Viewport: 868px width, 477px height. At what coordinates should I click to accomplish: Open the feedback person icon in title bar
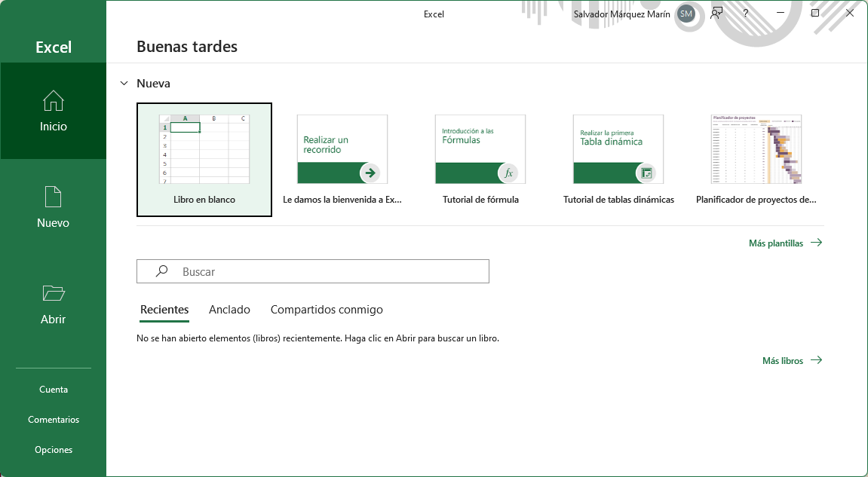[716, 14]
